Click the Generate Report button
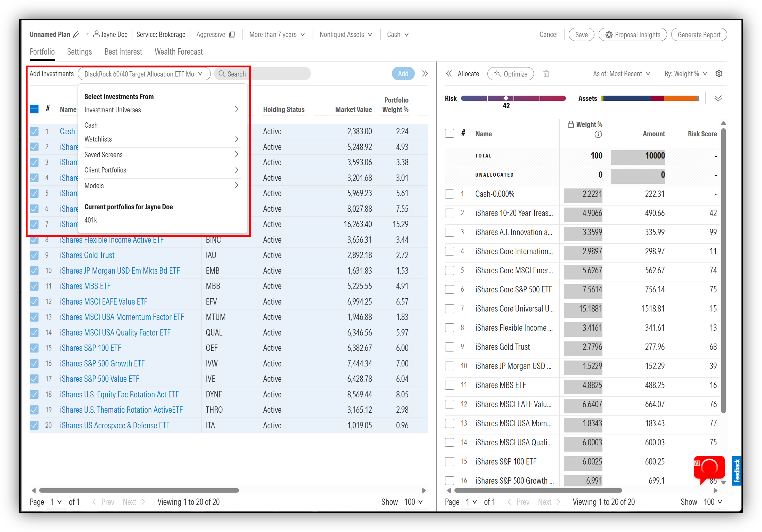Screen dimensions: 762x532 tap(699, 35)
